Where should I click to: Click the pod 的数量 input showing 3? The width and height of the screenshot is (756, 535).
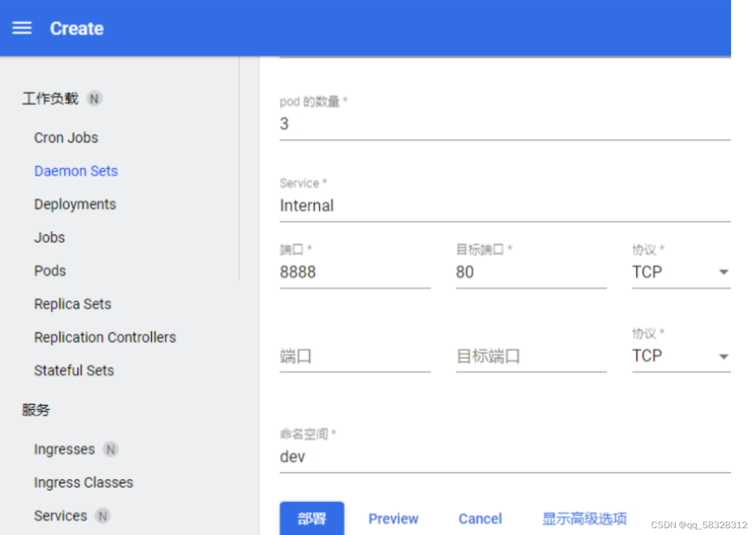point(396,124)
